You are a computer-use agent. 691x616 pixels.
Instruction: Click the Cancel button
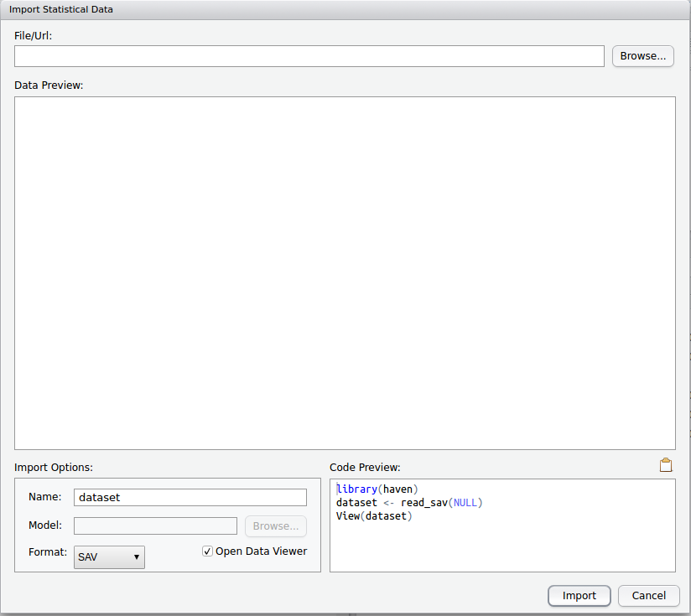(649, 596)
